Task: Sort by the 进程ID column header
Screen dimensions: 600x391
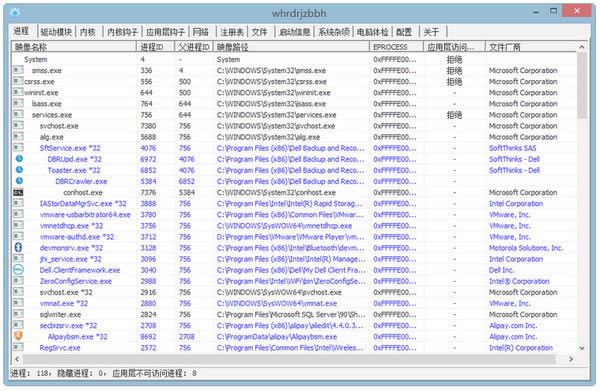Action: click(x=156, y=47)
